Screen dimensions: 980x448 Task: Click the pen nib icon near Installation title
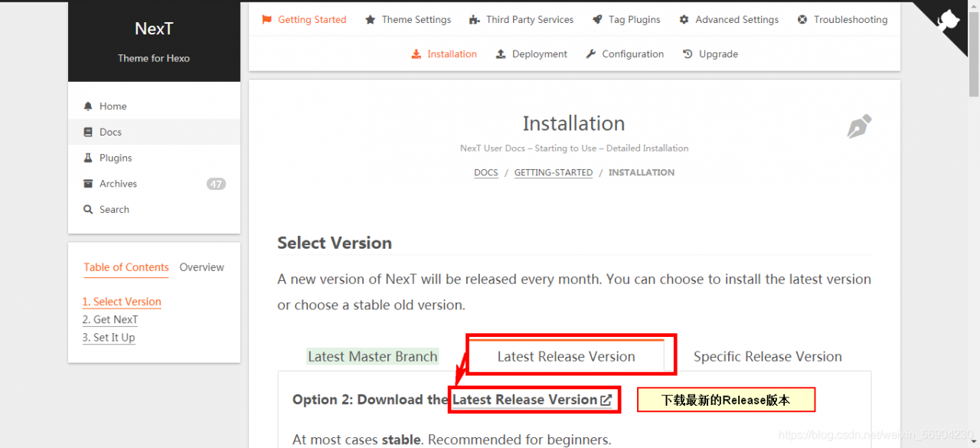point(859,126)
